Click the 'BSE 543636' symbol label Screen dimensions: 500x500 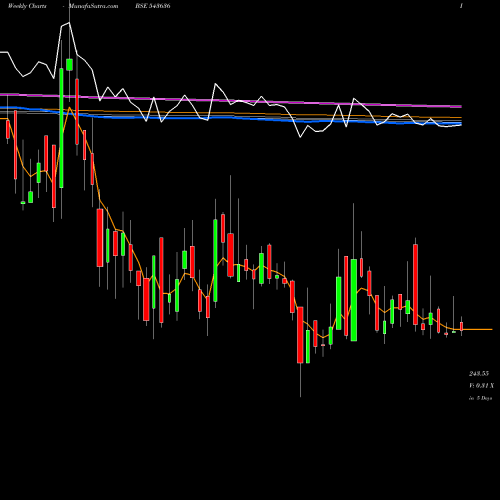(153, 6)
